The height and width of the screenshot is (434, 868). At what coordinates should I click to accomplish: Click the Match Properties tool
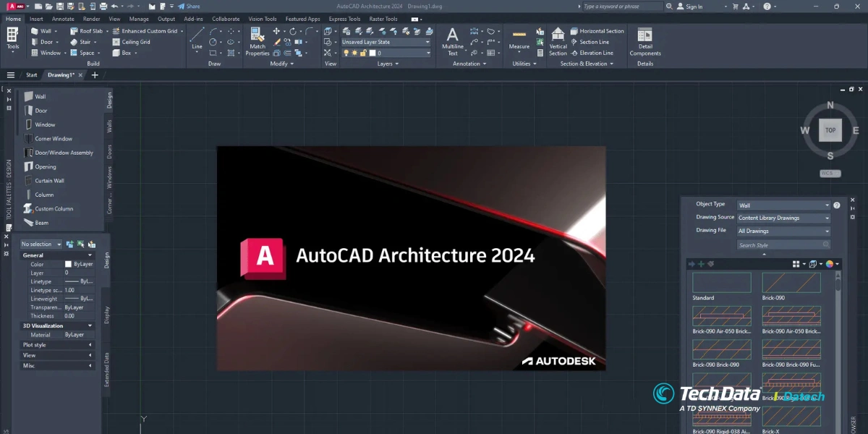[x=258, y=41]
